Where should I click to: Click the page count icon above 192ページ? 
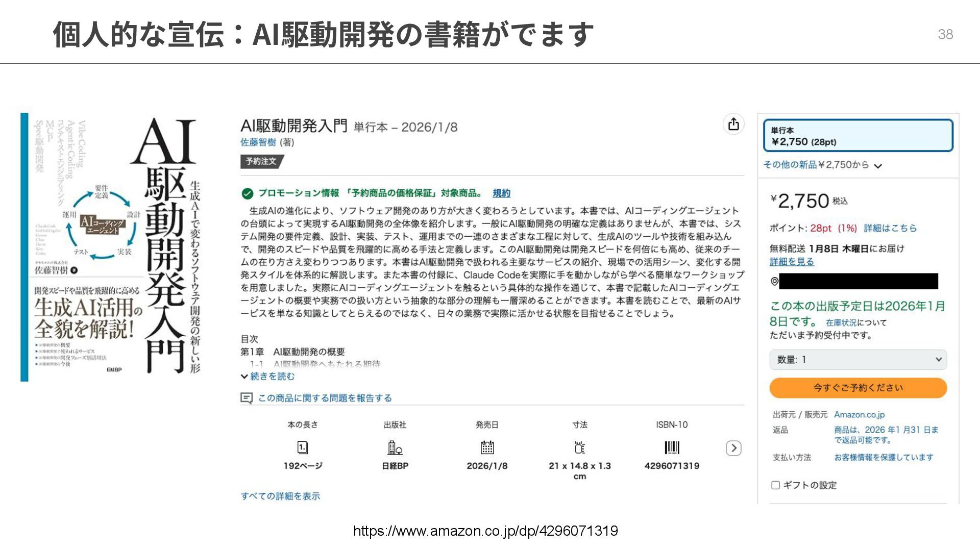pyautogui.click(x=303, y=447)
